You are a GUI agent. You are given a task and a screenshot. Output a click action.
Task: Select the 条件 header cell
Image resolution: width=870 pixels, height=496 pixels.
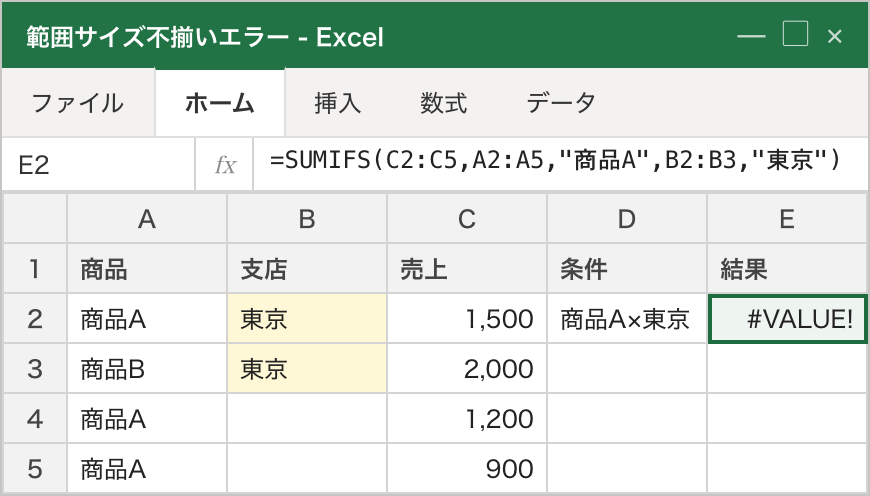click(x=626, y=269)
